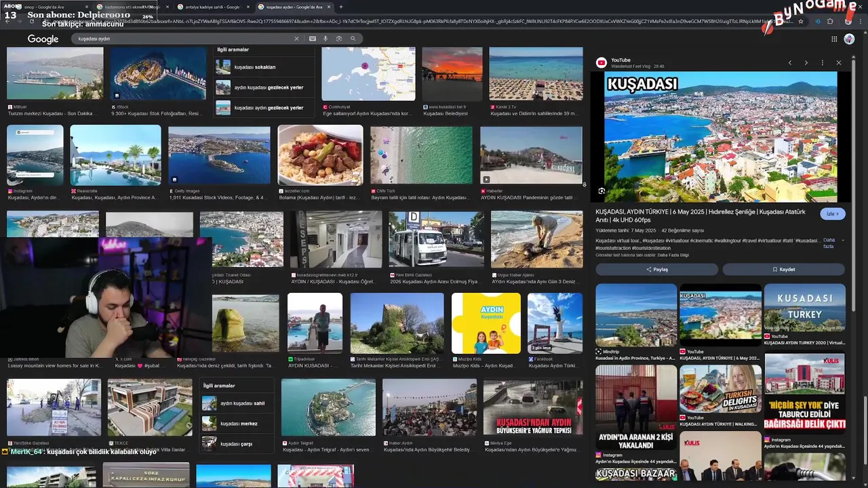Image resolution: width=868 pixels, height=488 pixels.
Task: Open the Milliyet cruise ship harbor image
Action: tap(55, 74)
